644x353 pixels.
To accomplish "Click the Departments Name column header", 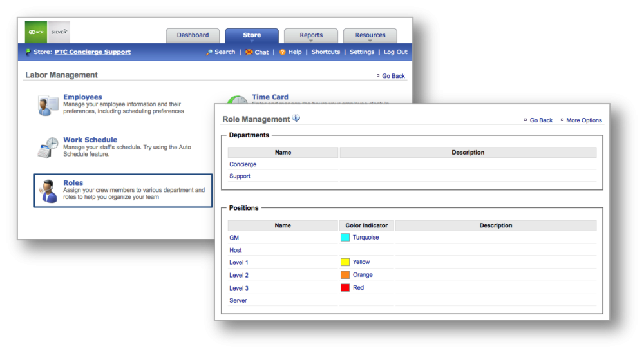I will pos(283,153).
